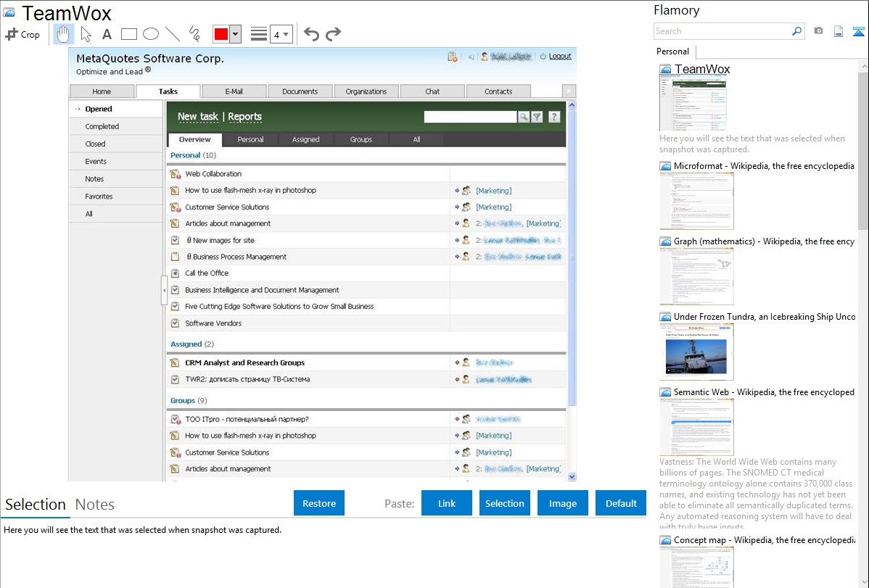Select the Crop tool
Screen dimensions: 869x588
(x=22, y=34)
